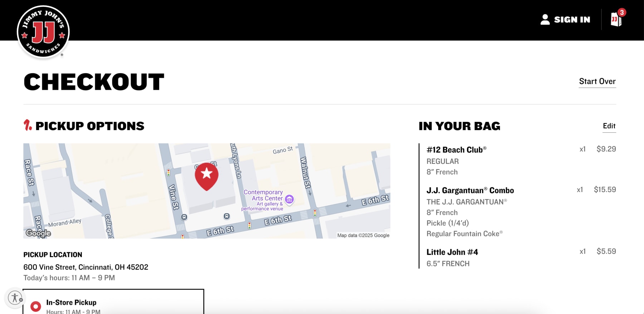Image resolution: width=644 pixels, height=314 pixels.
Task: Click the Regular Fountain Coke line
Action: (464, 234)
